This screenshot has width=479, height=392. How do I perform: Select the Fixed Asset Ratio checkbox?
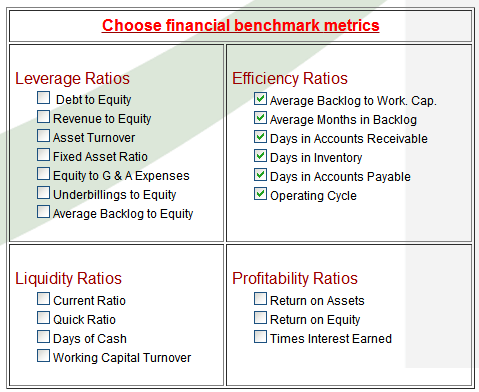click(x=43, y=155)
